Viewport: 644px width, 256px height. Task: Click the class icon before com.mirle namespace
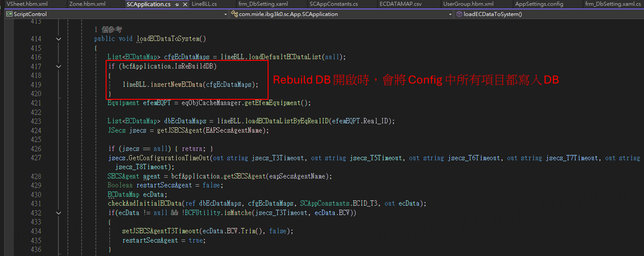(234, 14)
